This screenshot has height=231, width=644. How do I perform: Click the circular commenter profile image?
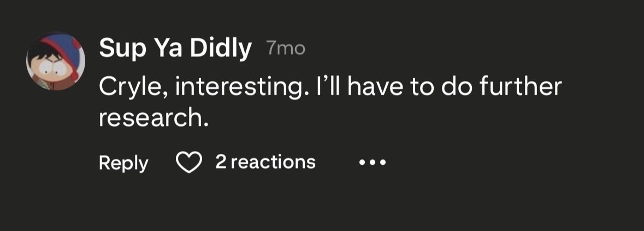pos(56,61)
